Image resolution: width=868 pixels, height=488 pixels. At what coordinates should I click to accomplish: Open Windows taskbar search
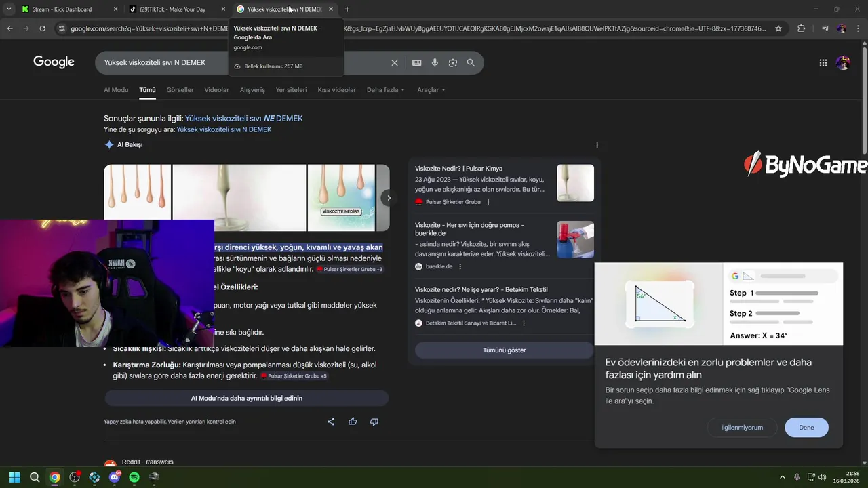point(35,477)
